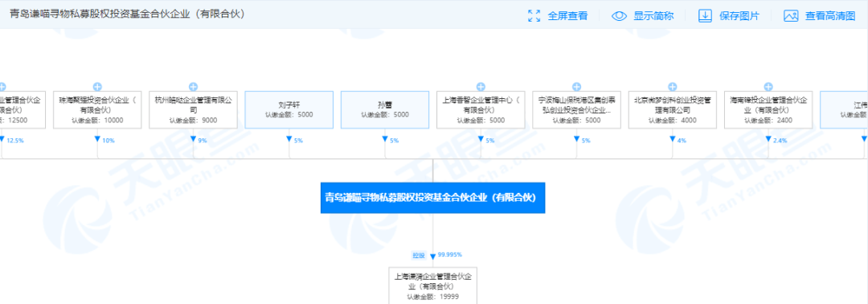The width and height of the screenshot is (868, 304).
Task: Toggle 显示简称 short-name display
Action: [x=643, y=16]
